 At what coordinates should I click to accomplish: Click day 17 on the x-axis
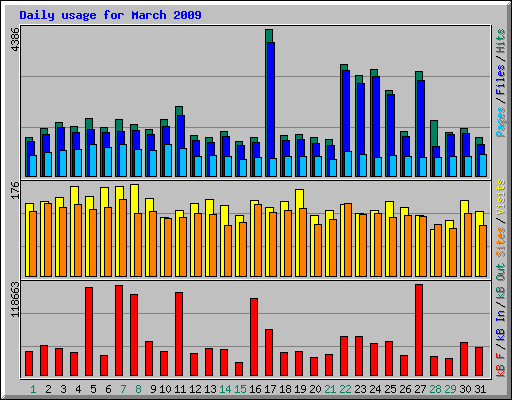pos(270,389)
